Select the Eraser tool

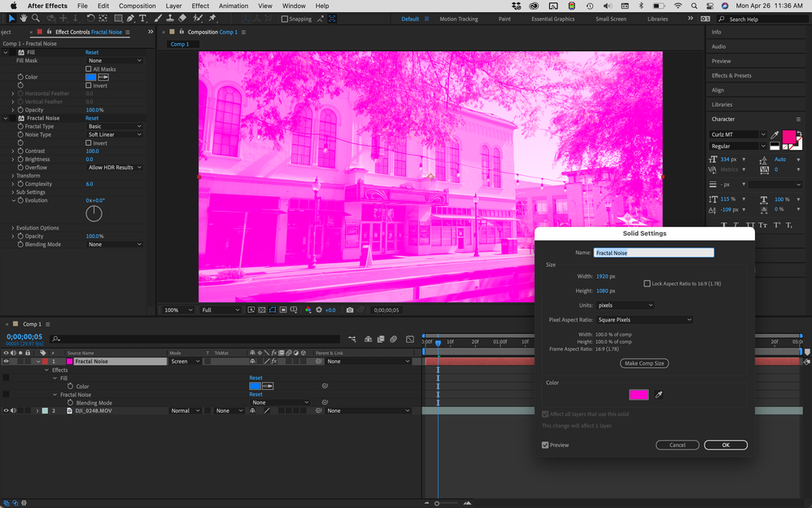point(181,18)
